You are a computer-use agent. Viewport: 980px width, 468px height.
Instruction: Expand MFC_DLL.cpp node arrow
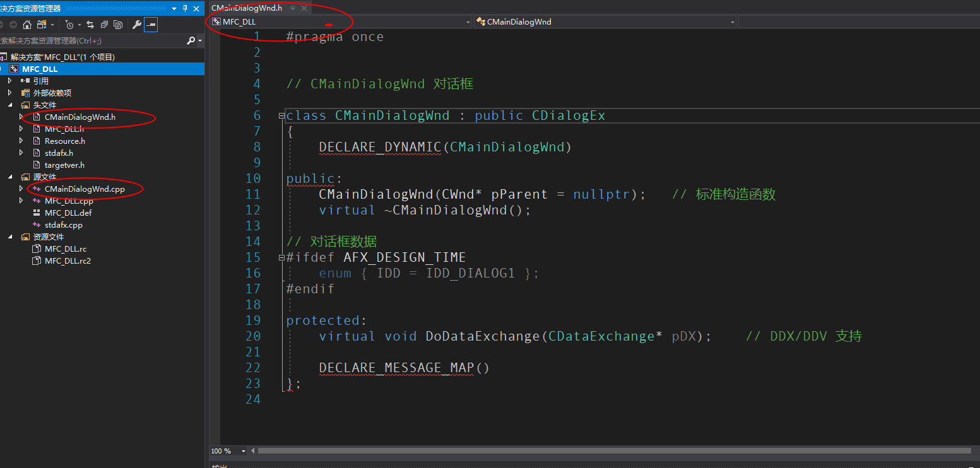[x=21, y=201]
